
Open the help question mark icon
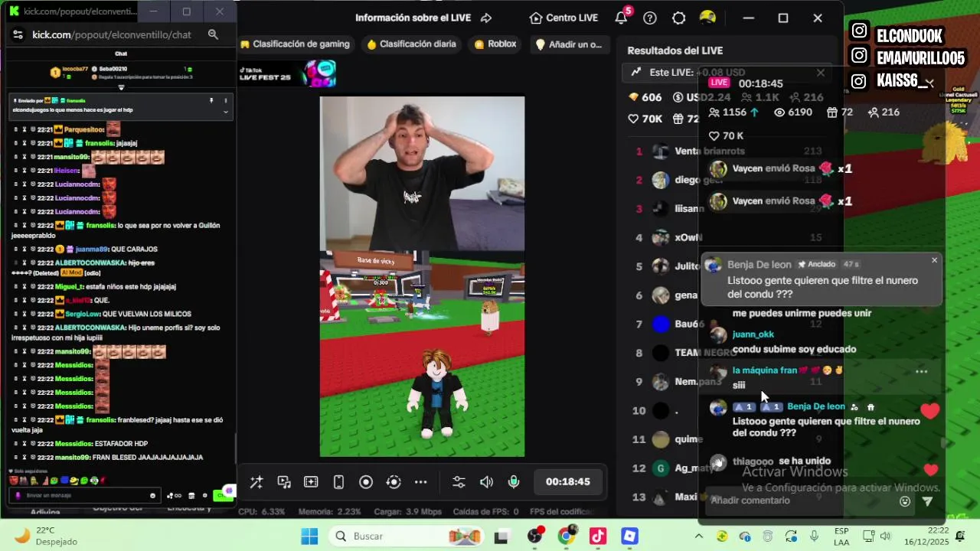[650, 18]
